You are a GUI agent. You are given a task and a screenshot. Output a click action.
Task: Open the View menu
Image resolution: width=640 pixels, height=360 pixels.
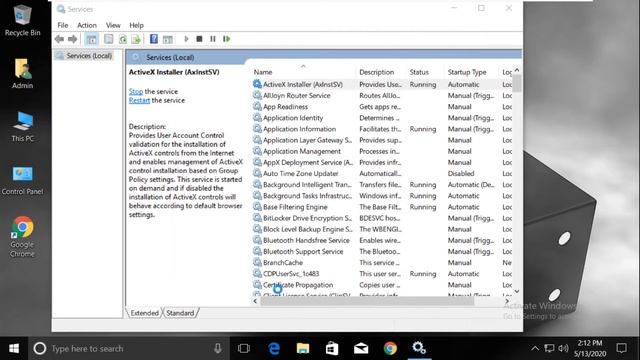point(113,25)
